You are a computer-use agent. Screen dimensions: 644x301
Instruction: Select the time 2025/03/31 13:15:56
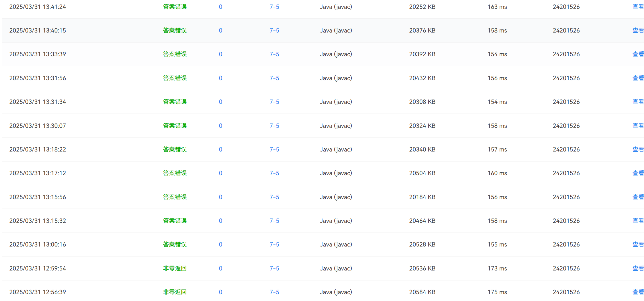[38, 197]
